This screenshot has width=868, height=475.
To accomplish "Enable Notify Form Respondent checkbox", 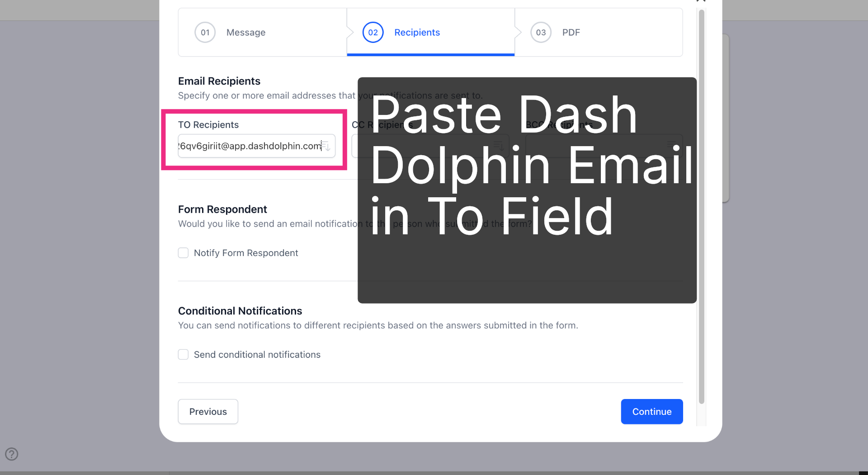I will tap(183, 253).
